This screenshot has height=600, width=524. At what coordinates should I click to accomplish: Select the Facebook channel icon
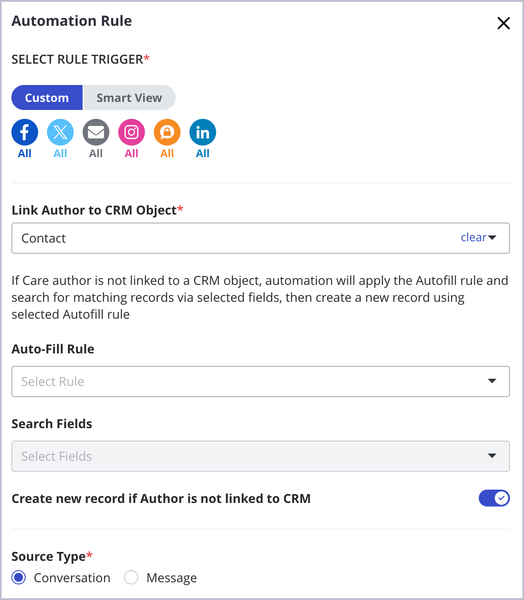tap(25, 132)
